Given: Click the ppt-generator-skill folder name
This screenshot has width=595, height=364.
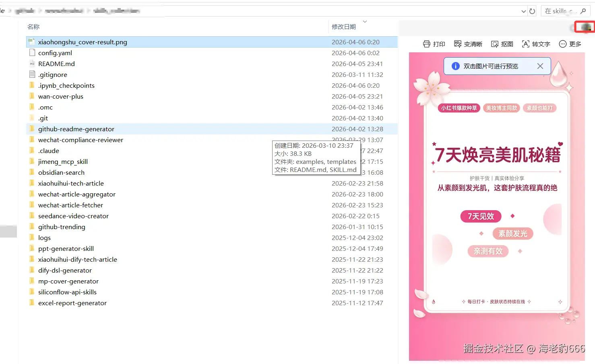Looking at the screenshot, I should (x=66, y=248).
